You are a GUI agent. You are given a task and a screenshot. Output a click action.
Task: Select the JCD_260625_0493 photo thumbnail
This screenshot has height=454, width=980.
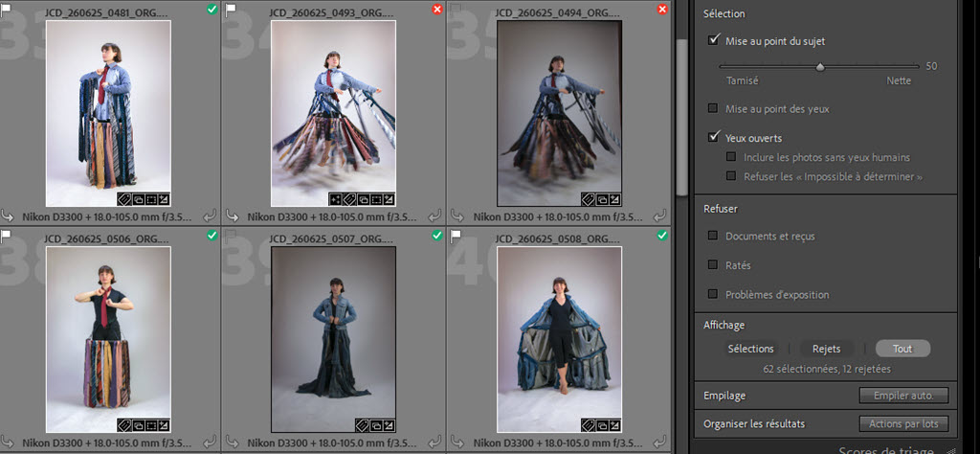[333, 113]
